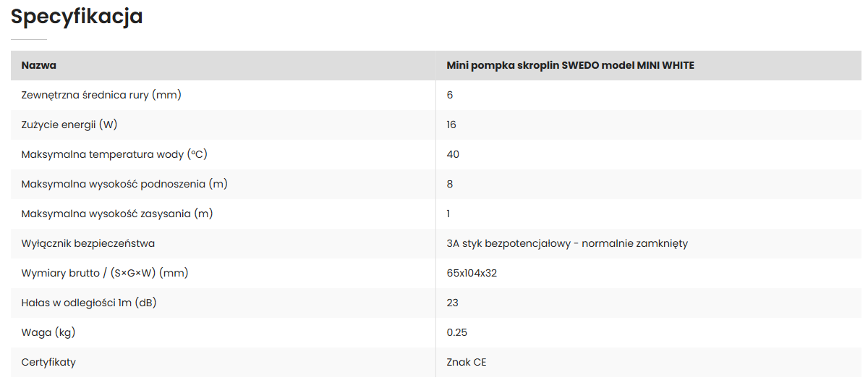Click Maksymalna wysokość zasysania (m) label

pos(117,214)
